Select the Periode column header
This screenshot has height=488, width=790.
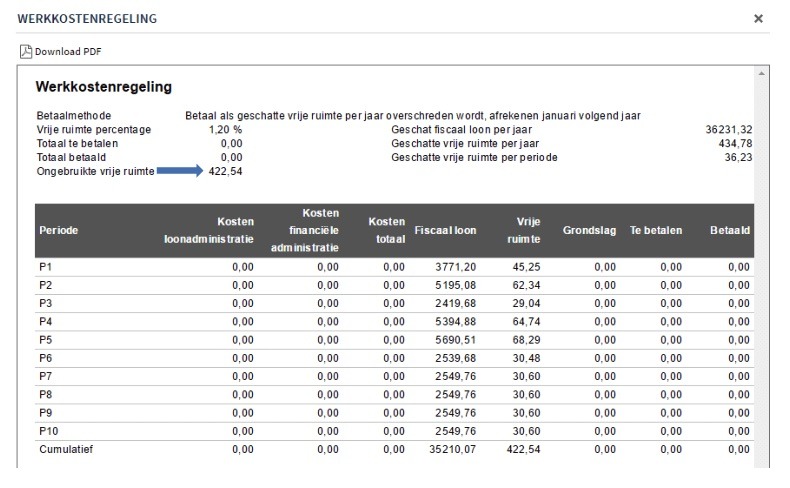(x=58, y=230)
